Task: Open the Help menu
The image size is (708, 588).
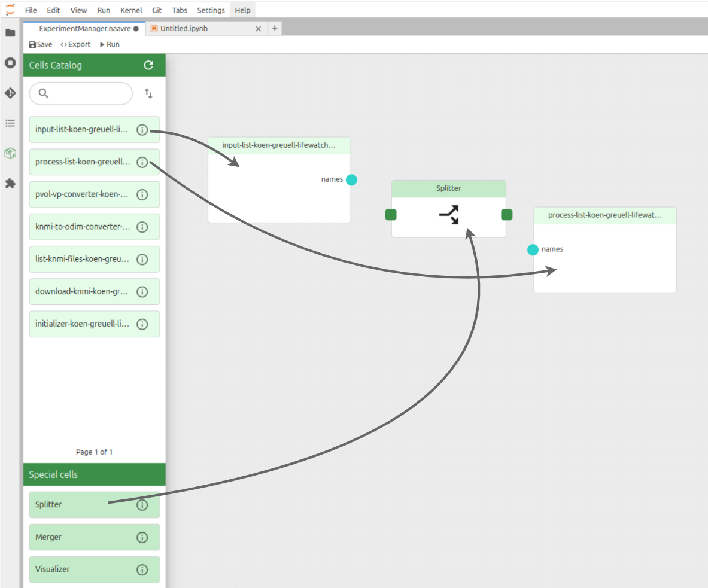Action: (x=242, y=10)
